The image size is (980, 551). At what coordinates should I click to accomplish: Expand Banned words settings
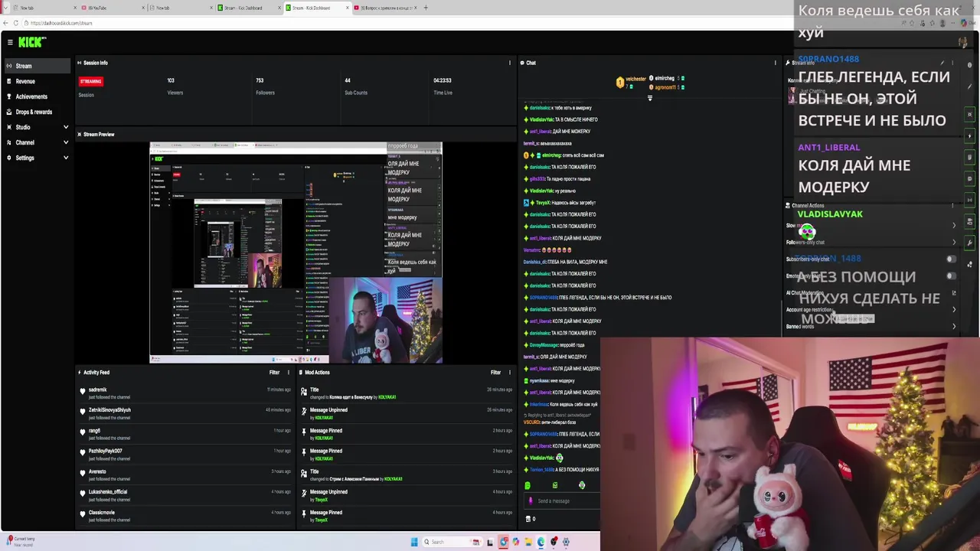[x=954, y=326]
